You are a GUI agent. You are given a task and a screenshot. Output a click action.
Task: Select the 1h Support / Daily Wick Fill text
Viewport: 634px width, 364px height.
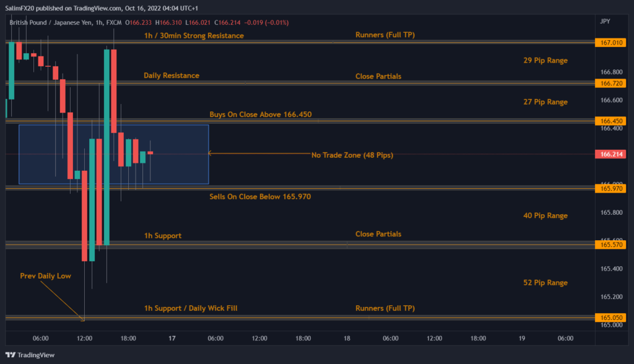[190, 308]
